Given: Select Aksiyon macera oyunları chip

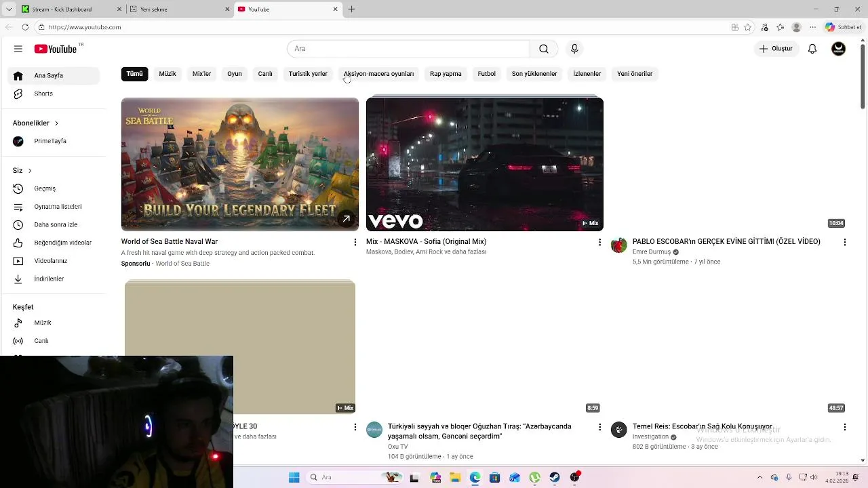Looking at the screenshot, I should [378, 74].
